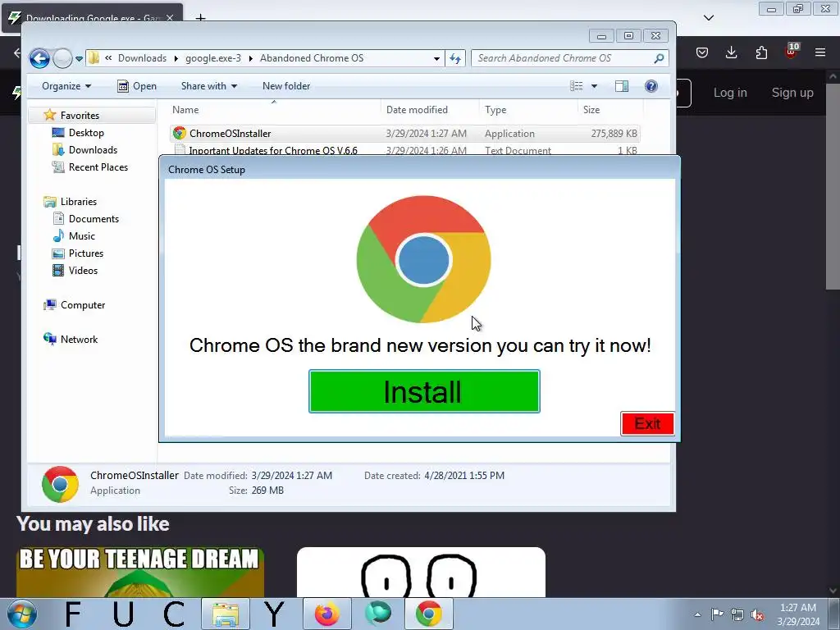The width and height of the screenshot is (840, 630).
Task: Open the Firefox hamburger menu
Action: [x=820, y=52]
